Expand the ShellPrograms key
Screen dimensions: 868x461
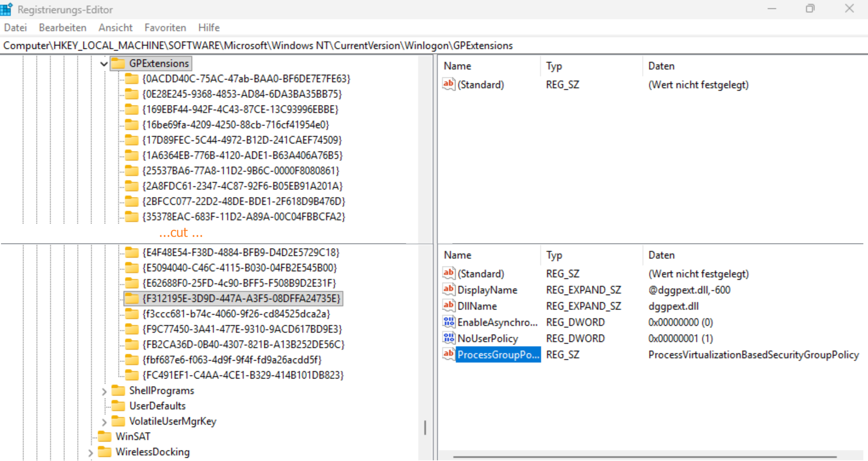[104, 391]
